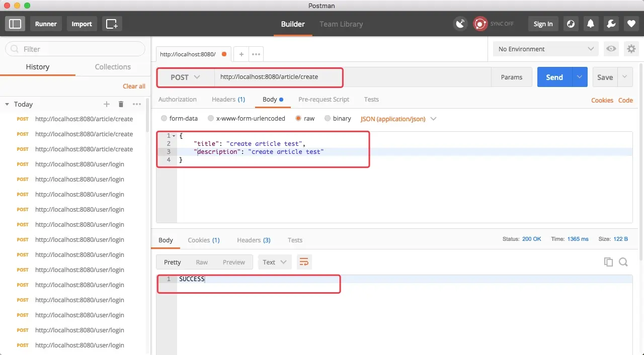Open the response Cookies (1) tab
Image resolution: width=644 pixels, height=355 pixels.
tap(204, 240)
